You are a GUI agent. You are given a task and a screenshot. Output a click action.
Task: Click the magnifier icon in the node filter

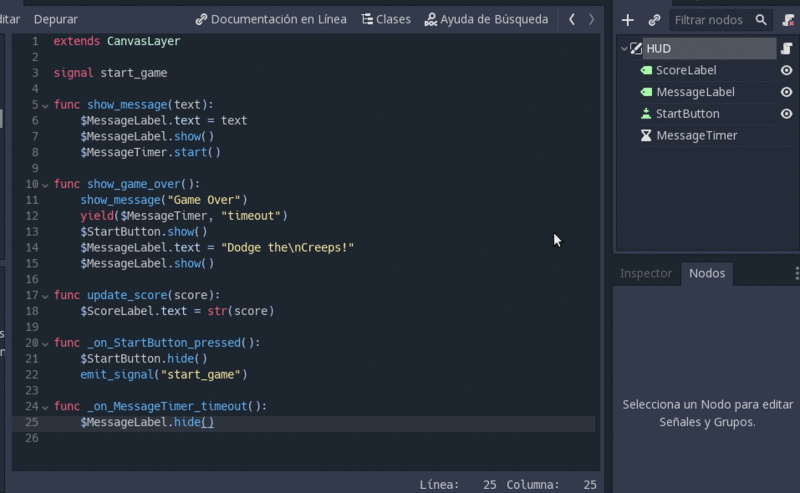(x=761, y=20)
